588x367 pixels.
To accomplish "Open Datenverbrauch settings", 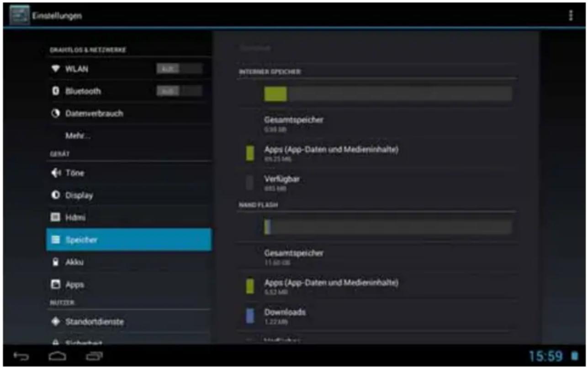I will pos(129,113).
